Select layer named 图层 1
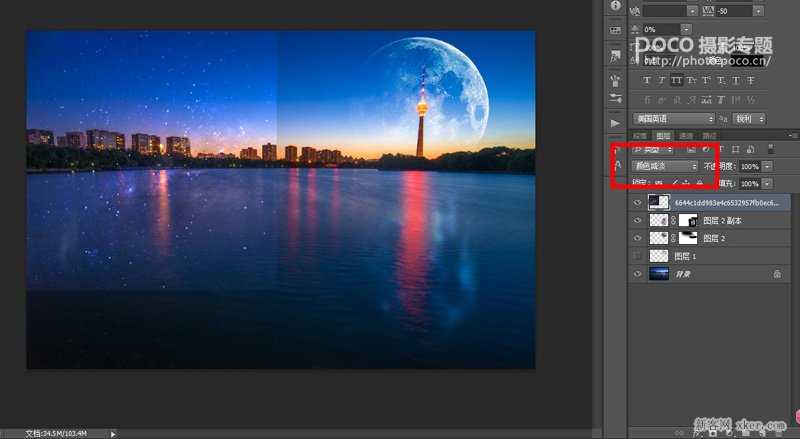This screenshot has width=800, height=439. tap(685, 256)
